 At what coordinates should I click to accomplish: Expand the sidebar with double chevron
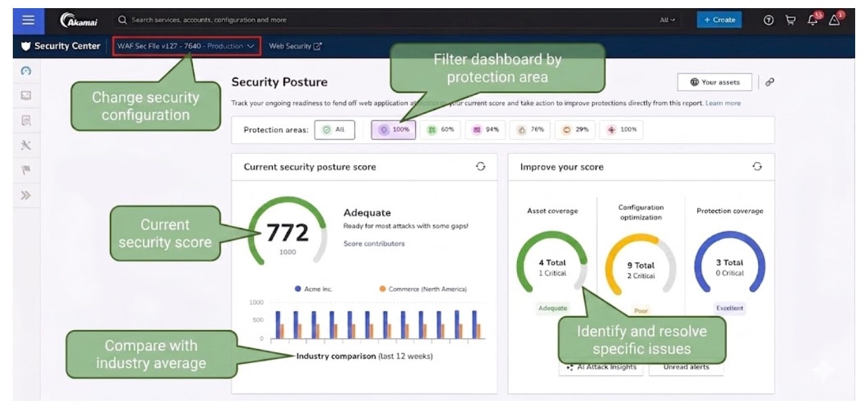point(26,196)
